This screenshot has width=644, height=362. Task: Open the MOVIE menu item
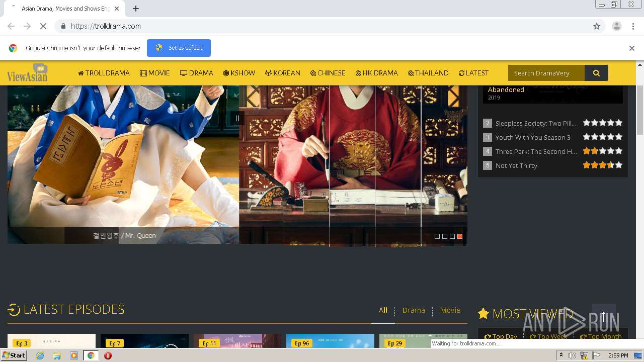(155, 73)
